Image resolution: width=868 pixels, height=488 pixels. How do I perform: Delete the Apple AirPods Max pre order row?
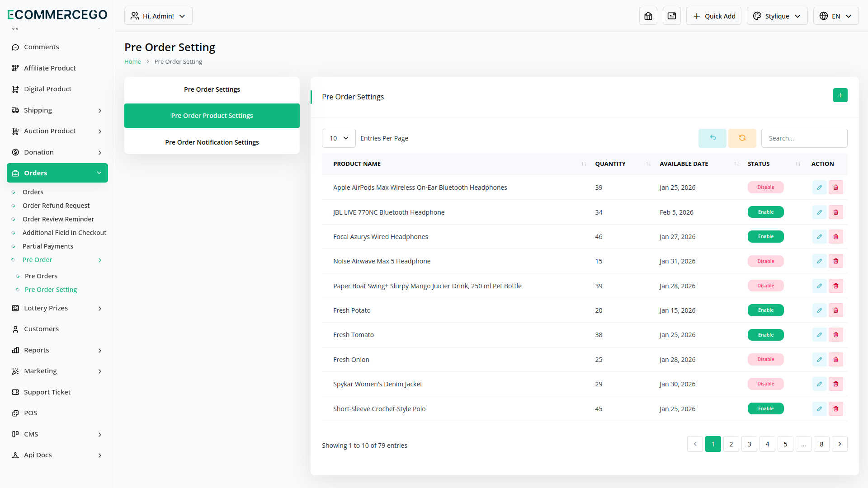pos(835,188)
